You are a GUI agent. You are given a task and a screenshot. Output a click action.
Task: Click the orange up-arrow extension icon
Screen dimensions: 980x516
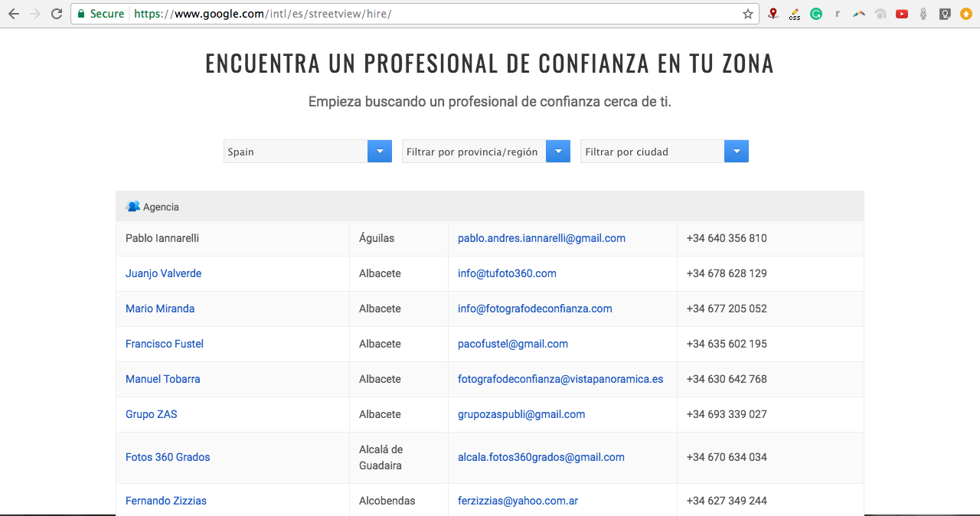pyautogui.click(x=966, y=14)
